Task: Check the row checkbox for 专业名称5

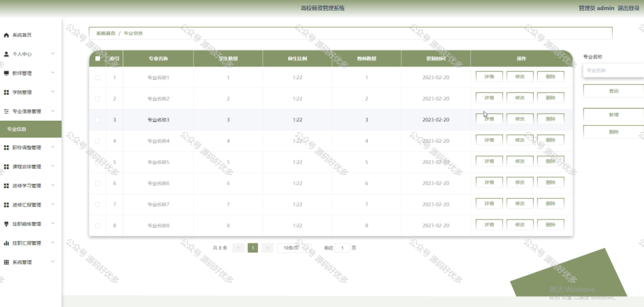Action: pyautogui.click(x=97, y=162)
